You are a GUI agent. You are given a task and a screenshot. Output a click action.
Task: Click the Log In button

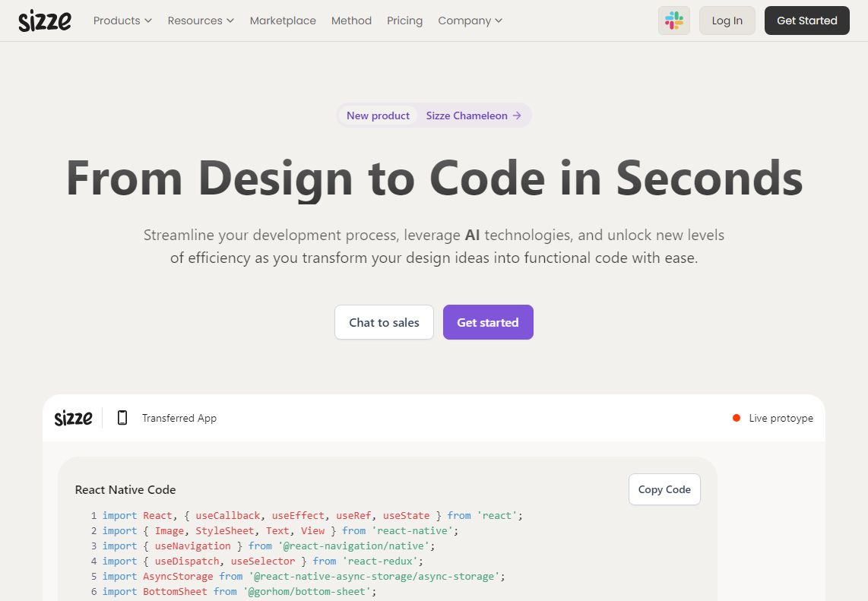tap(727, 21)
